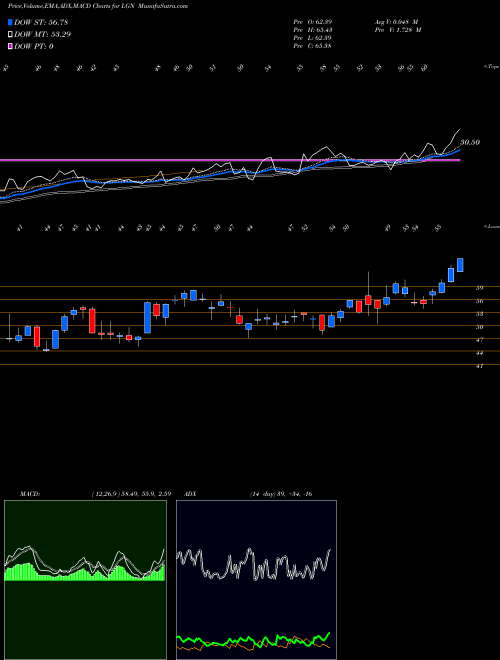This screenshot has width=500, height=660.
Task: Click the 'Avg V: 0.948 M' volume text
Action: [x=396, y=22]
